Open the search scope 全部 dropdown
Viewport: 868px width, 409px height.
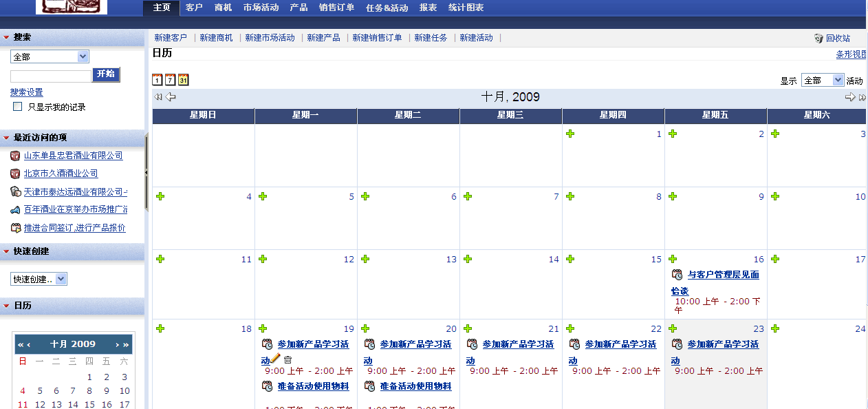click(x=50, y=56)
